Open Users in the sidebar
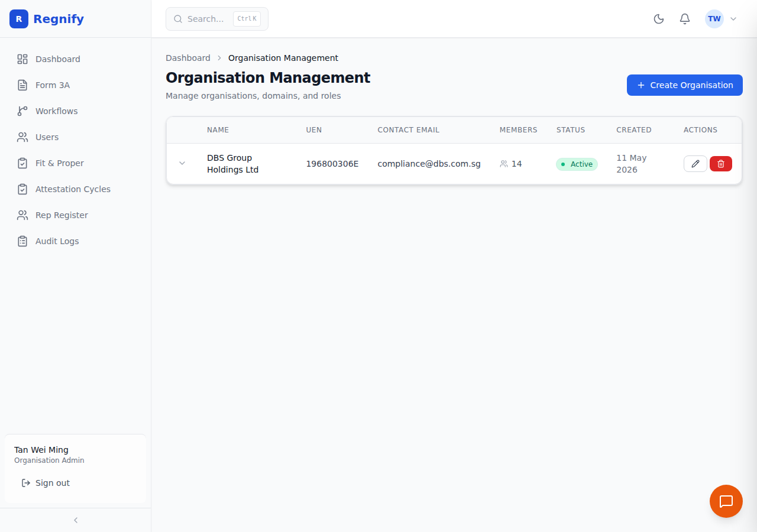757x532 pixels. 76,137
